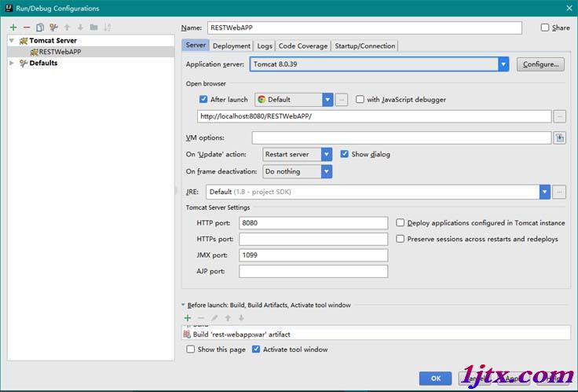Click the VM options field

tap(402, 138)
